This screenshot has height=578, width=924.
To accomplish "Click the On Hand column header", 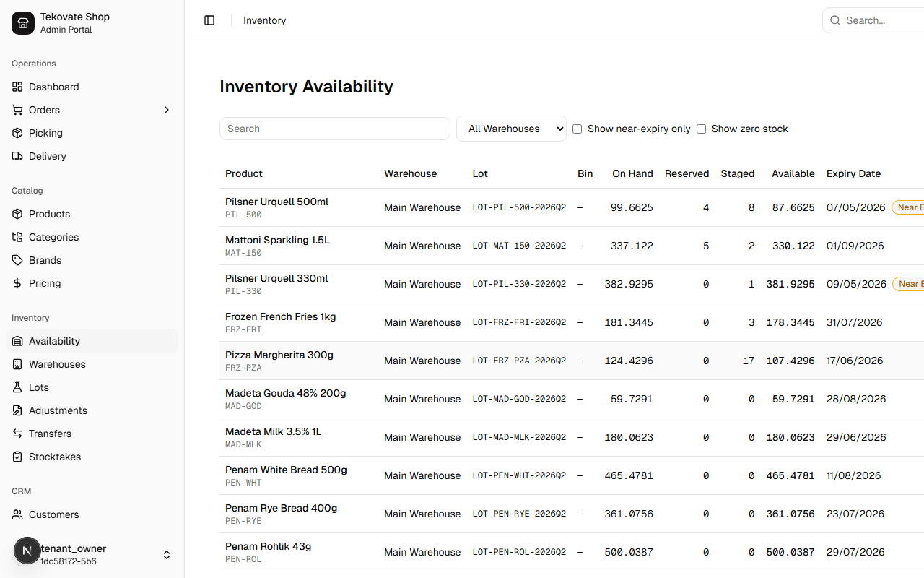I will [x=632, y=173].
